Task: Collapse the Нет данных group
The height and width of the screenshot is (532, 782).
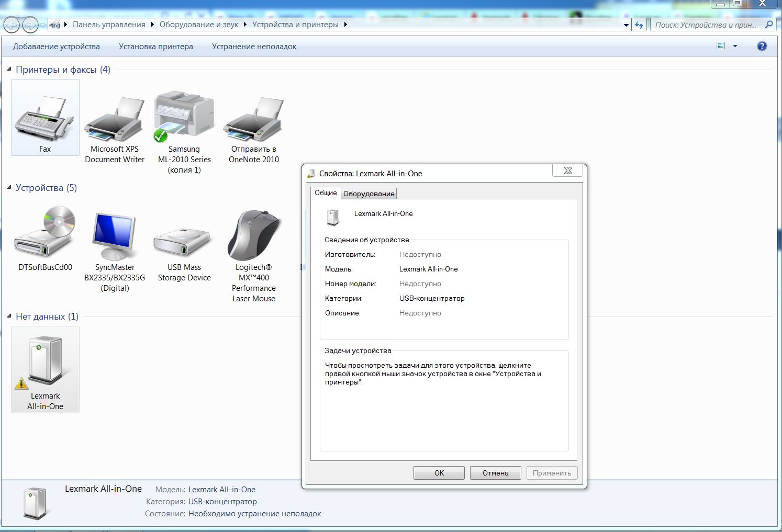Action: [x=9, y=316]
